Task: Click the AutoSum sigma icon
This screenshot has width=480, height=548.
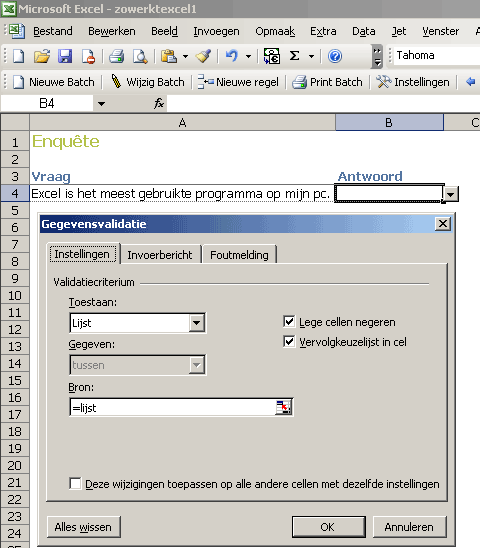Action: pyautogui.click(x=295, y=56)
